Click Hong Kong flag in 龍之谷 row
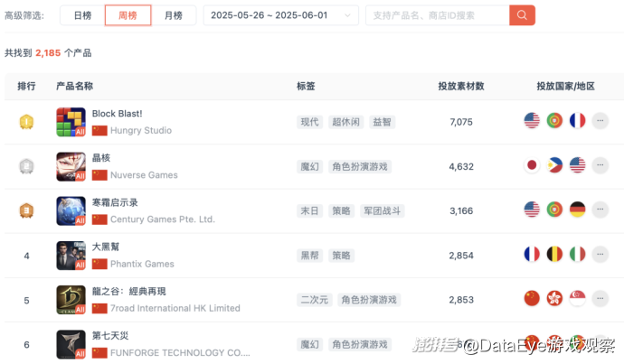The image size is (624, 364). point(554,298)
